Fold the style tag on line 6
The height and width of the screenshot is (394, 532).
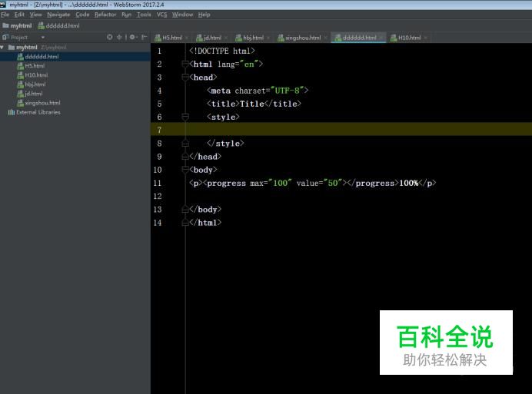185,117
